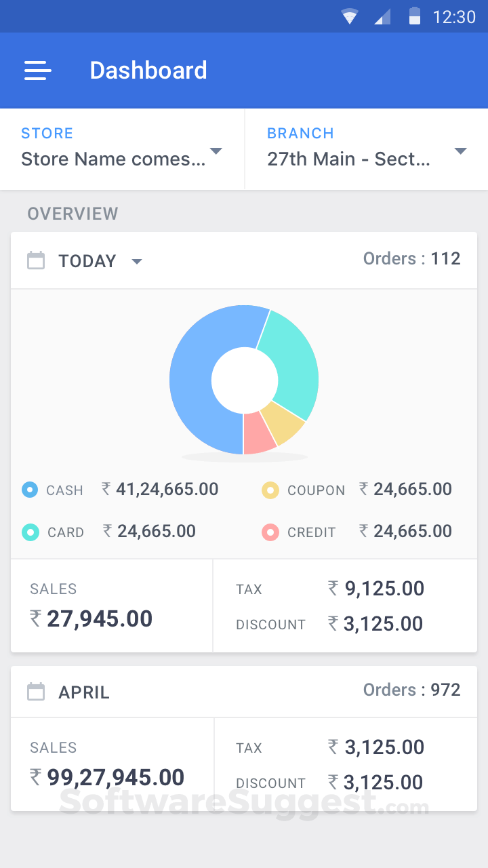Open the Store selection dropdown
488x868 pixels.
pyautogui.click(x=122, y=150)
